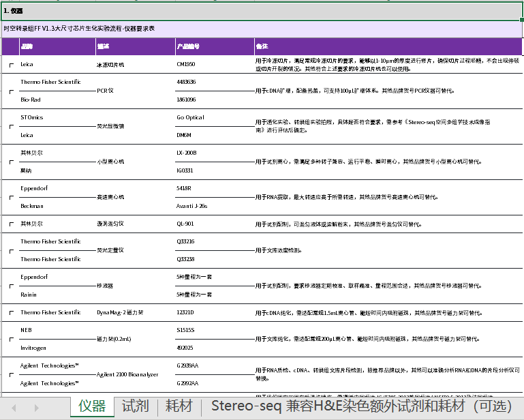Select the IG0331 product cell
The image size is (524, 420).
point(215,170)
